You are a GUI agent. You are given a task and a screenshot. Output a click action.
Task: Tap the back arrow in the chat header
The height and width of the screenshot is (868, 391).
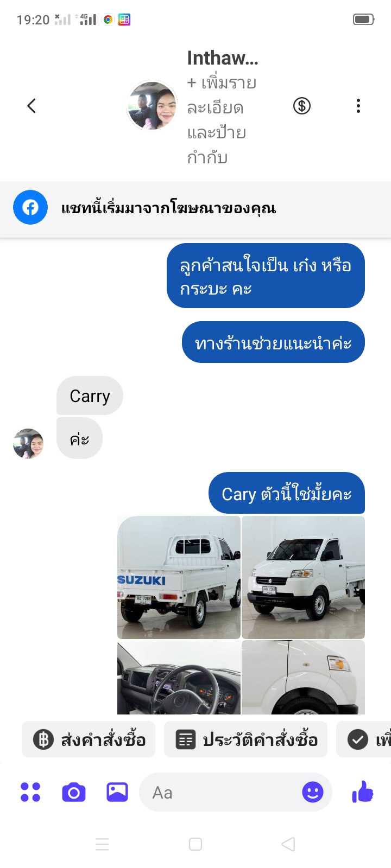point(31,106)
